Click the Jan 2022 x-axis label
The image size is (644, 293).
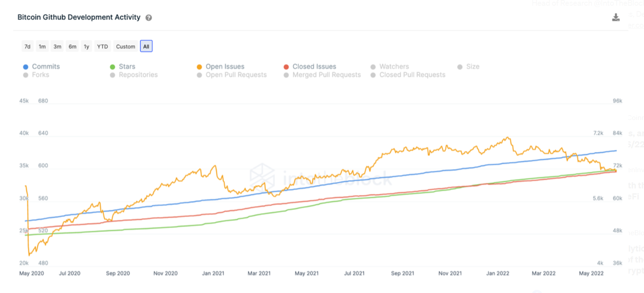click(x=498, y=274)
